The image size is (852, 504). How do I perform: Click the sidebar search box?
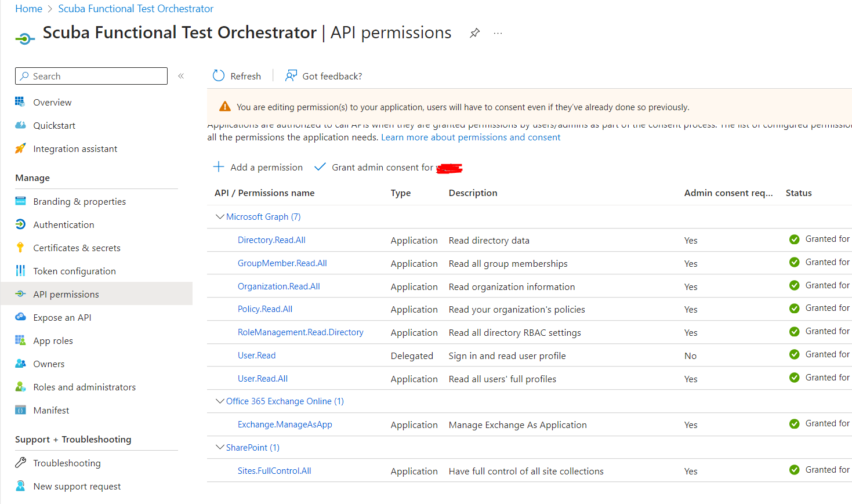tap(90, 76)
